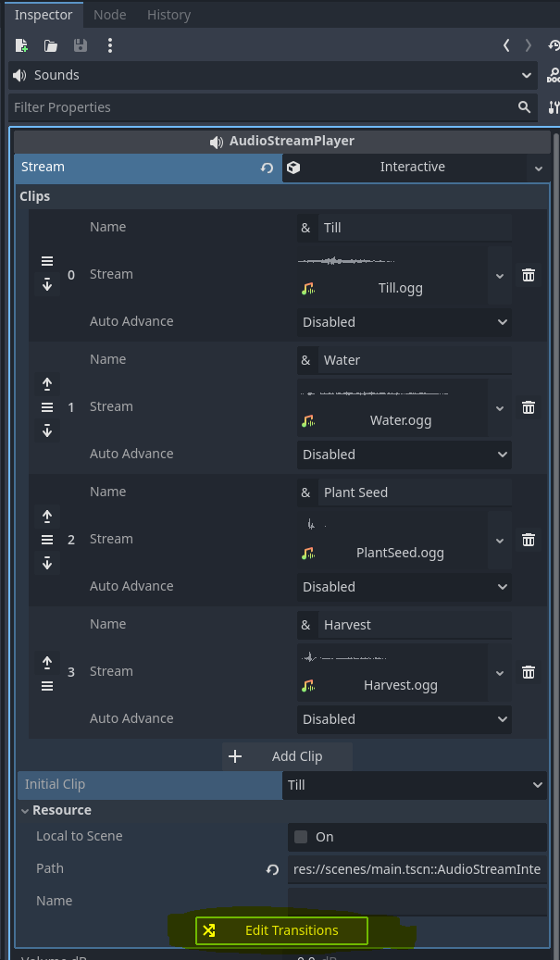The height and width of the screenshot is (960, 560).
Task: Save the current Sounds resource
Action: 80,45
